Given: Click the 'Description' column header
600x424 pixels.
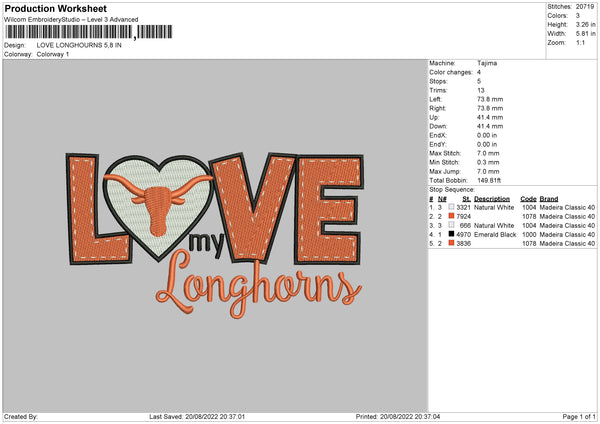Looking at the screenshot, I should [x=492, y=199].
